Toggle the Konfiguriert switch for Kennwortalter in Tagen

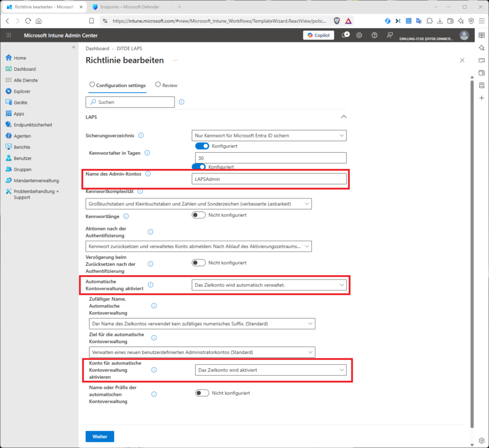(x=202, y=146)
